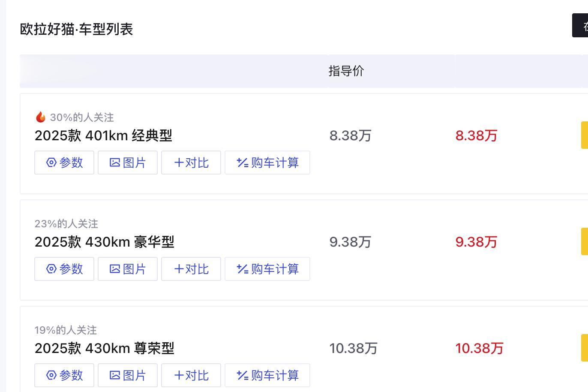The width and height of the screenshot is (588, 392).
Task: Click the 购车计算 calculator icon for 430km 尊荣型
Action: click(x=243, y=375)
